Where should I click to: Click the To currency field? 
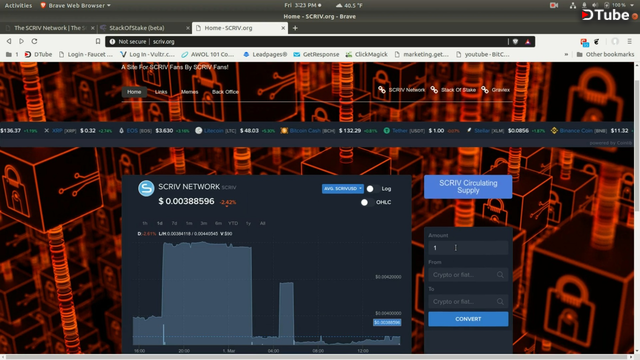pos(468,302)
